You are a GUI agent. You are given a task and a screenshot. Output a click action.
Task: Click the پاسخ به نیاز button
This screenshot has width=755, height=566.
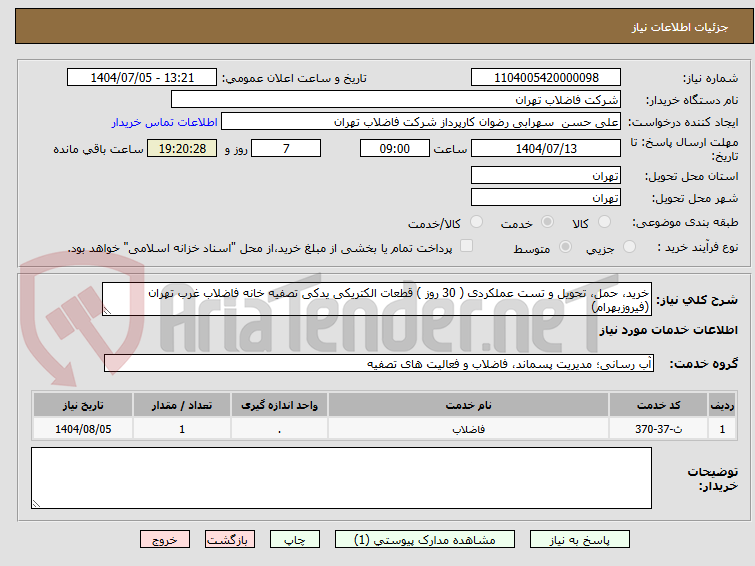click(x=580, y=540)
